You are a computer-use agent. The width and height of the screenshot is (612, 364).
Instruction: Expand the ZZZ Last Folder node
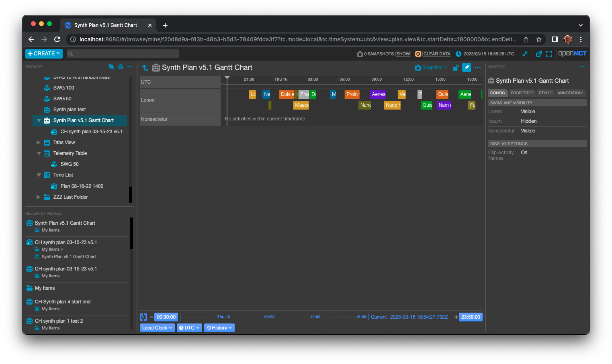coord(39,197)
